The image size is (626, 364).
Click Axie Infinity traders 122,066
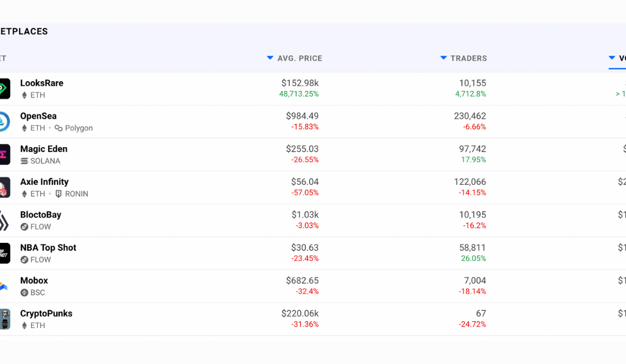470,182
